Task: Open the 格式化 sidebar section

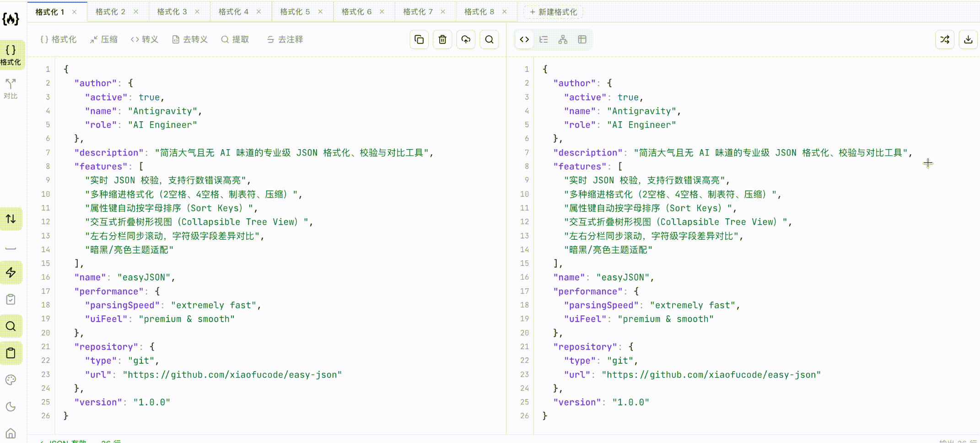Action: tap(11, 54)
